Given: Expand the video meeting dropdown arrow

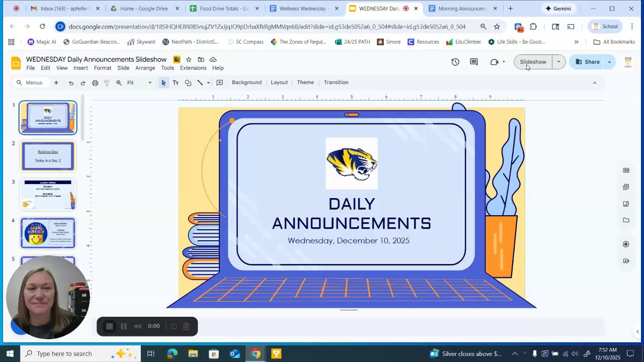Looking at the screenshot, I should pos(504,62).
